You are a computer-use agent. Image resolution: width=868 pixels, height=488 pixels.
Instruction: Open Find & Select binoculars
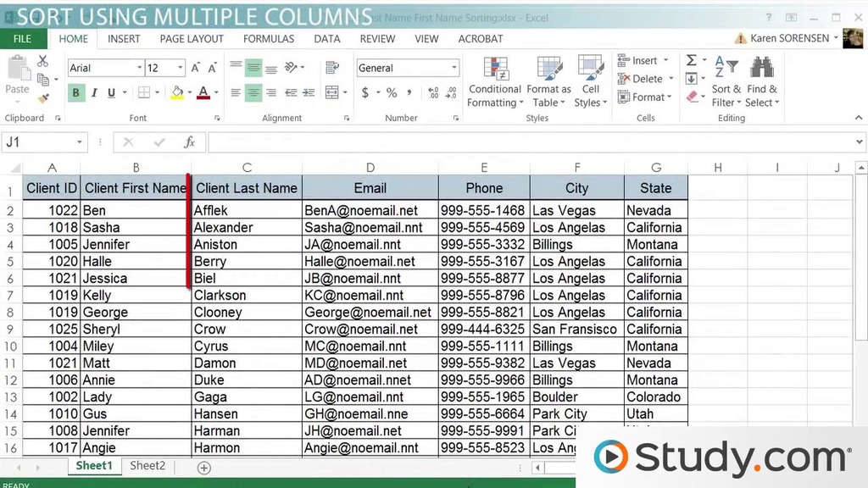click(761, 83)
